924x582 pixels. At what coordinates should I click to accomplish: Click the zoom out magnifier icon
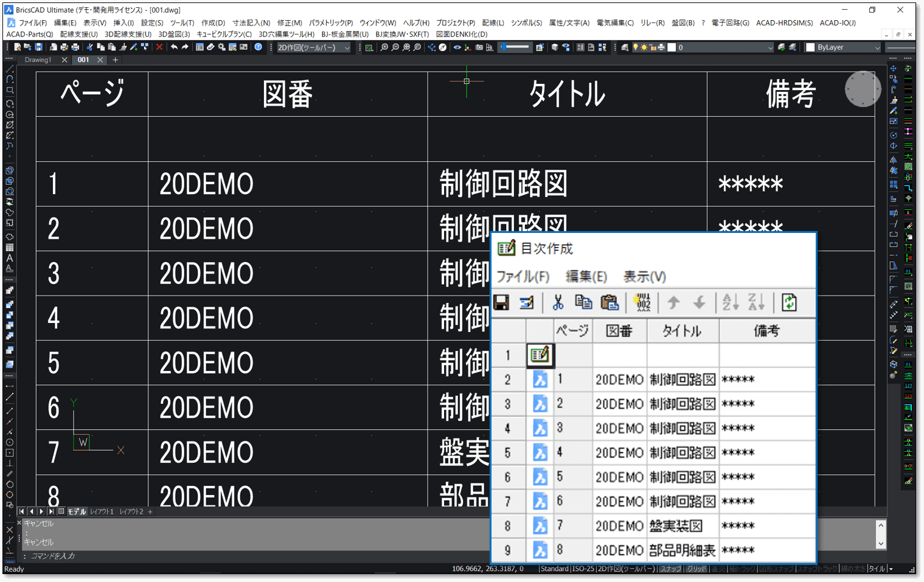[x=395, y=47]
